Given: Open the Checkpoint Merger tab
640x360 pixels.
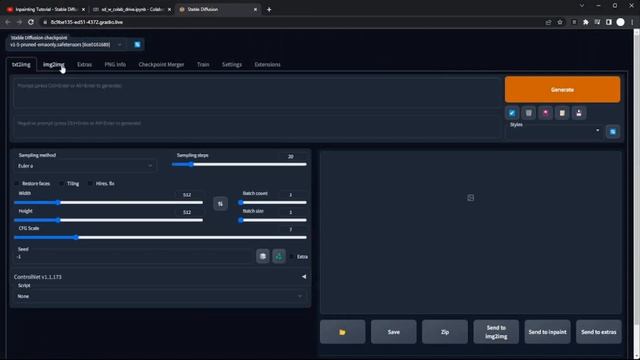Looking at the screenshot, I should 161,64.
